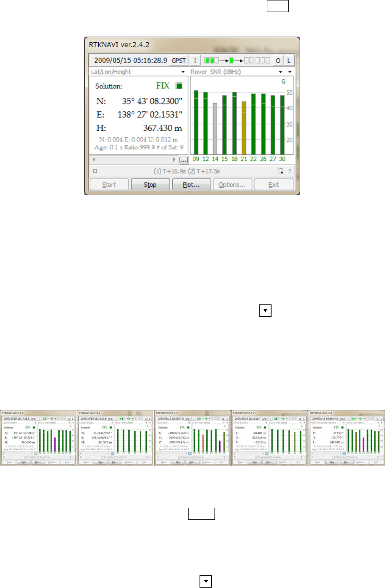
Task: Click the yellow SNR bar for satellite 21
Action: (244, 128)
